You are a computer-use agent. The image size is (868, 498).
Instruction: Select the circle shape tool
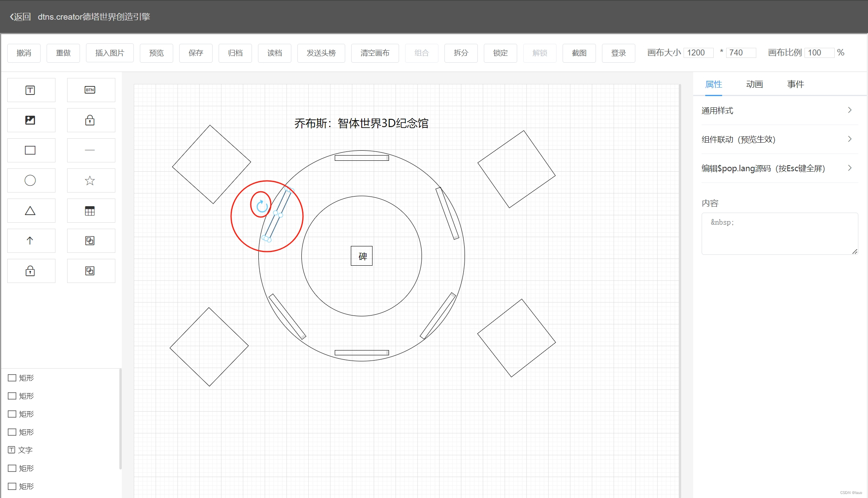(31, 180)
